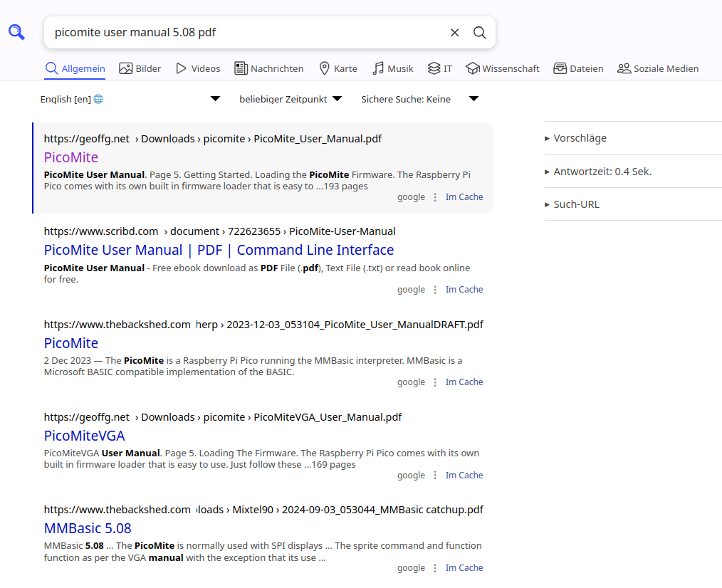
Task: Switch to the Dateien tab
Action: (x=578, y=68)
